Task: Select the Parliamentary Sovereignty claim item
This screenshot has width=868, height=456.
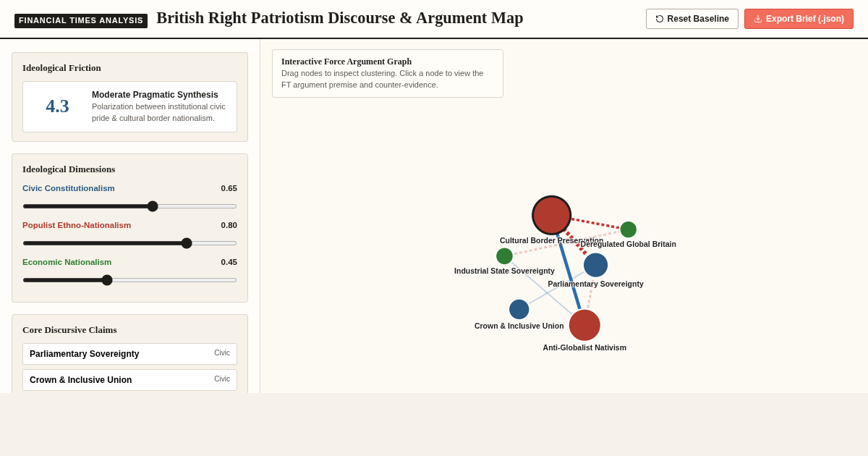Action: (129, 354)
